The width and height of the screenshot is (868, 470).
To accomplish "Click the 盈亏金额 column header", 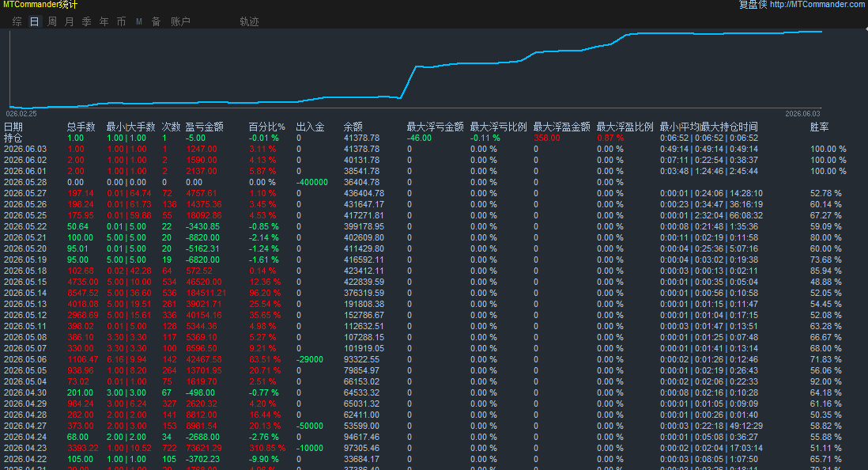I will point(204,127).
